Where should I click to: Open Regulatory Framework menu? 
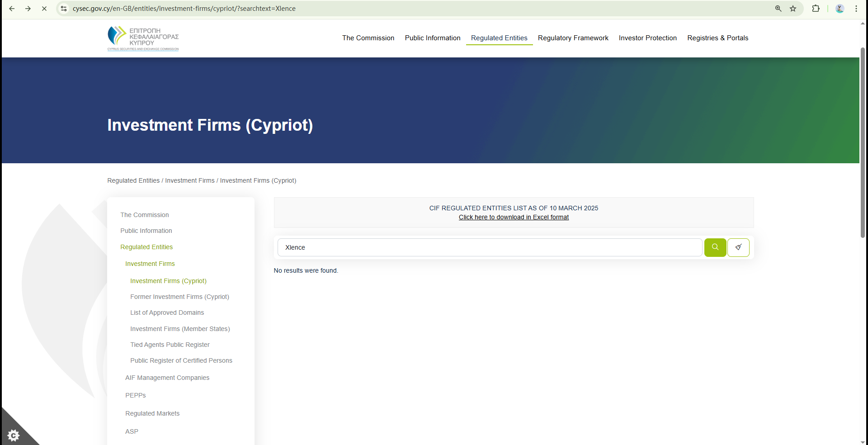click(573, 38)
